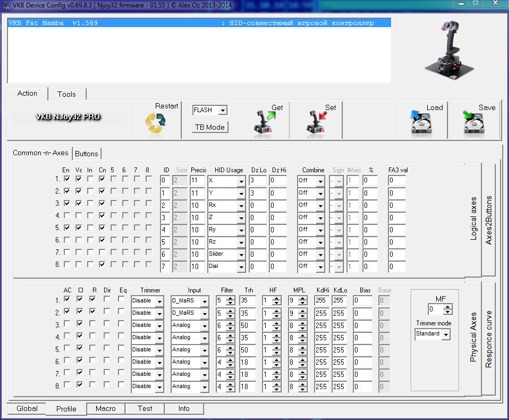Viewport: 509px width, 420px height.
Task: Click Trh field for physical axis 3
Action: tap(248, 325)
